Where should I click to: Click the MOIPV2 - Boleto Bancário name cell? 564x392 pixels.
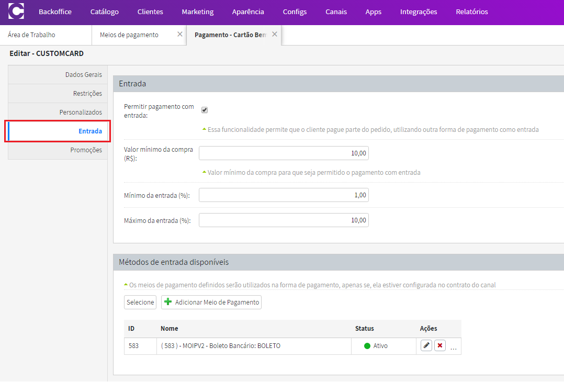254,346
